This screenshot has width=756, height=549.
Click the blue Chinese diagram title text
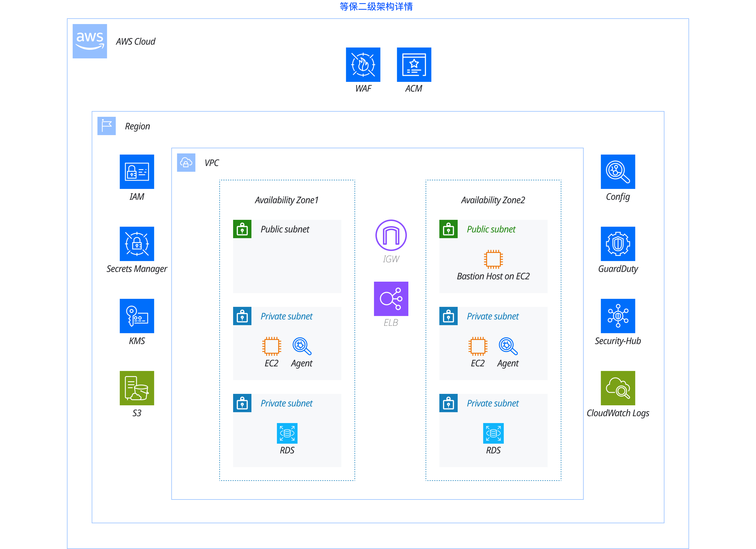point(376,6)
